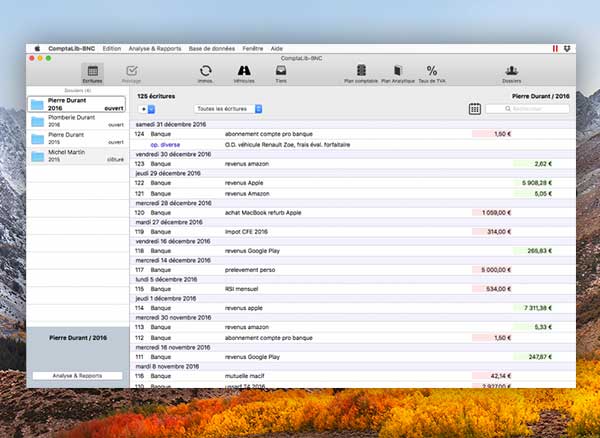Screen dimensions: 600x438
Task: Open the Plan comptable toolbar icon
Action: (361, 74)
